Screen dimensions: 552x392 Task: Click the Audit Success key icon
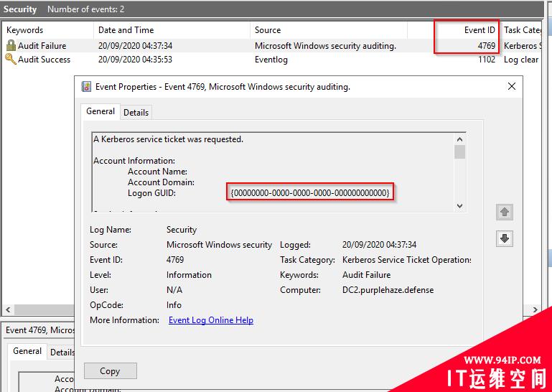click(x=11, y=59)
